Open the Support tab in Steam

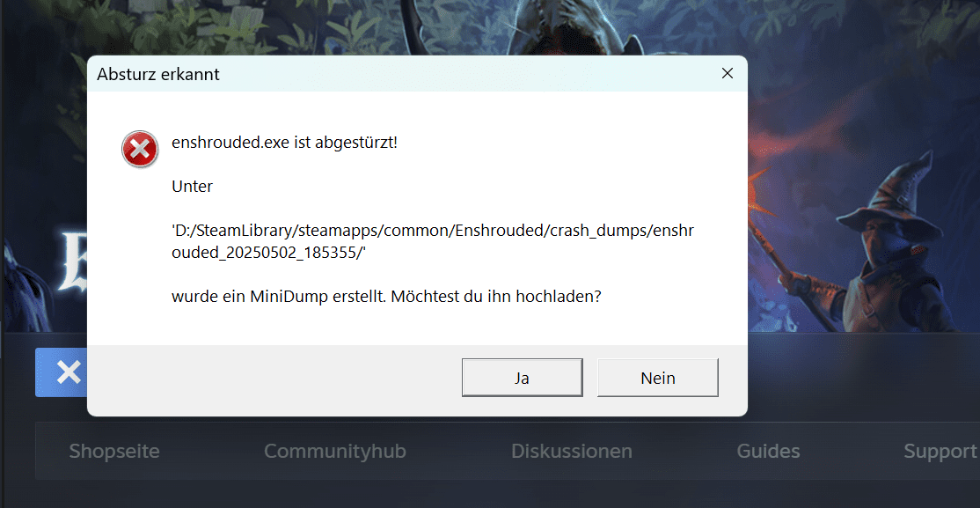[940, 451]
